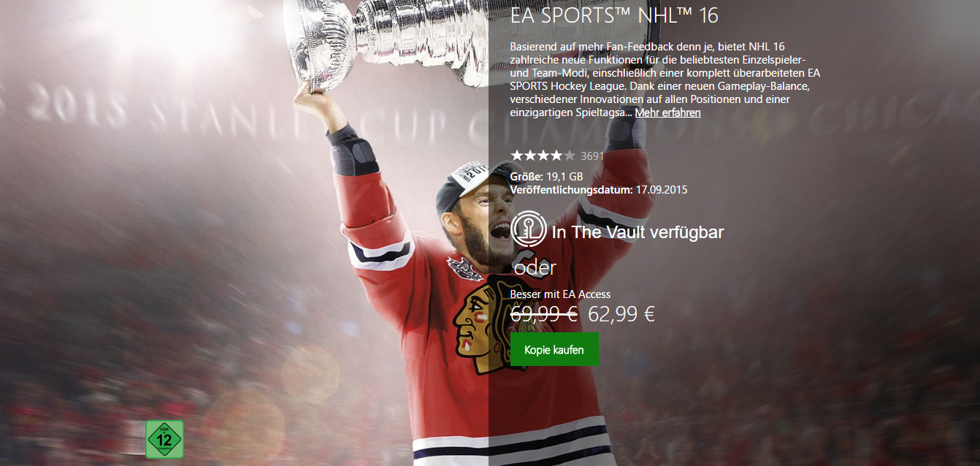Image resolution: width=980 pixels, height=466 pixels.
Task: Click the discounted 62,99 € price
Action: coord(621,315)
